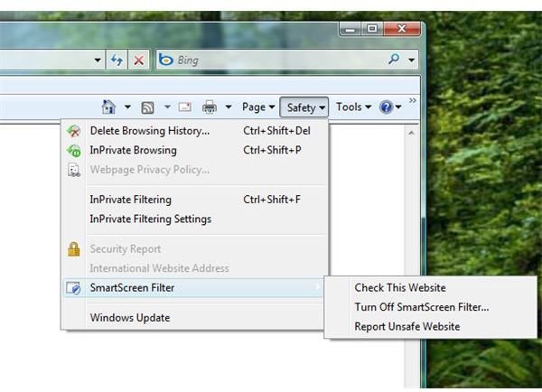Viewport: 542px width, 392px height.
Task: Open InPrivate Filtering Settings
Action: [x=195, y=219]
